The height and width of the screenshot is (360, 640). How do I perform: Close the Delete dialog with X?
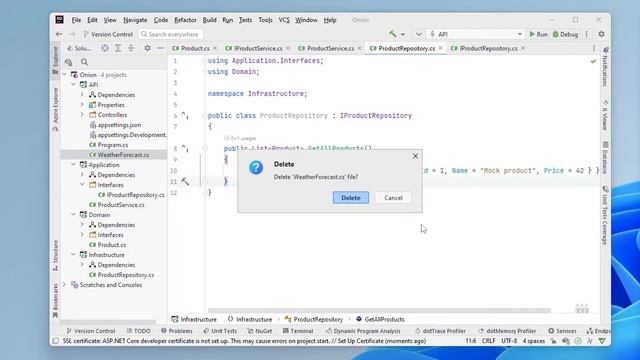coord(415,156)
